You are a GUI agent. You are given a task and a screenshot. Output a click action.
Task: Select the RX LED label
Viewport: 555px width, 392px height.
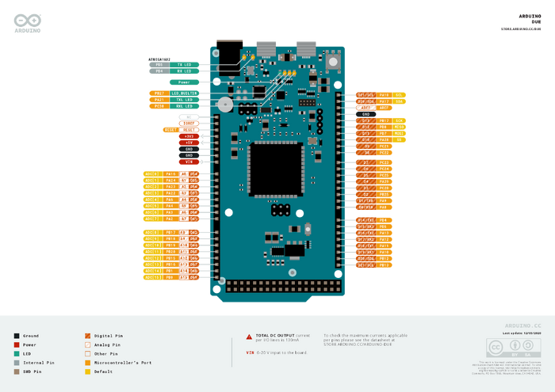[184, 71]
